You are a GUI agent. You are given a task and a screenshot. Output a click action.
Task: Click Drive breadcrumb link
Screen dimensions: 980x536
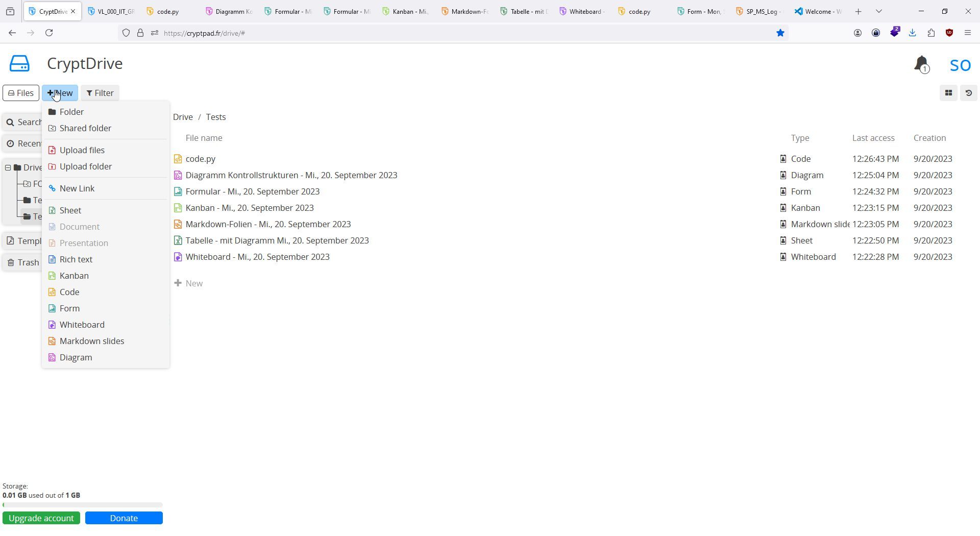coord(183,117)
